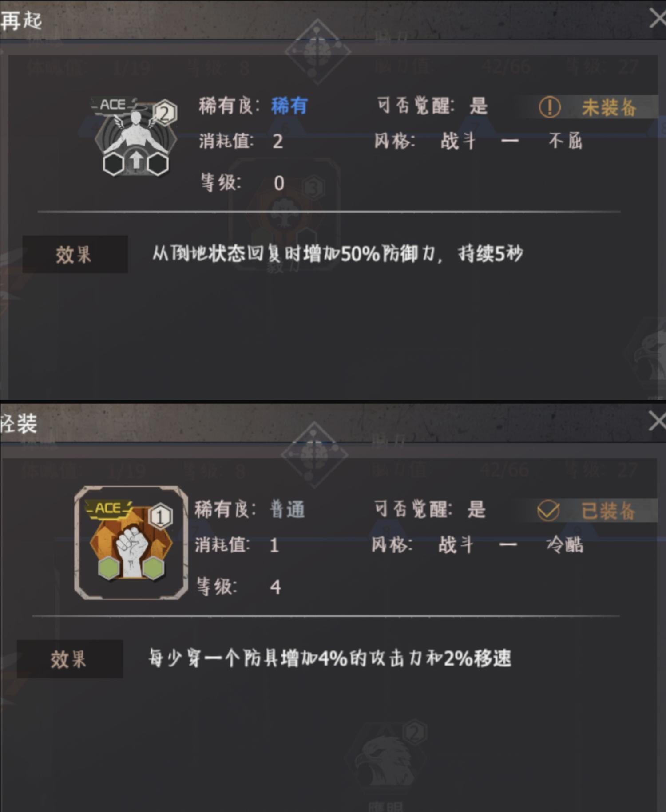Click the 不屈 style label
The width and height of the screenshot is (666, 812).
point(565,141)
